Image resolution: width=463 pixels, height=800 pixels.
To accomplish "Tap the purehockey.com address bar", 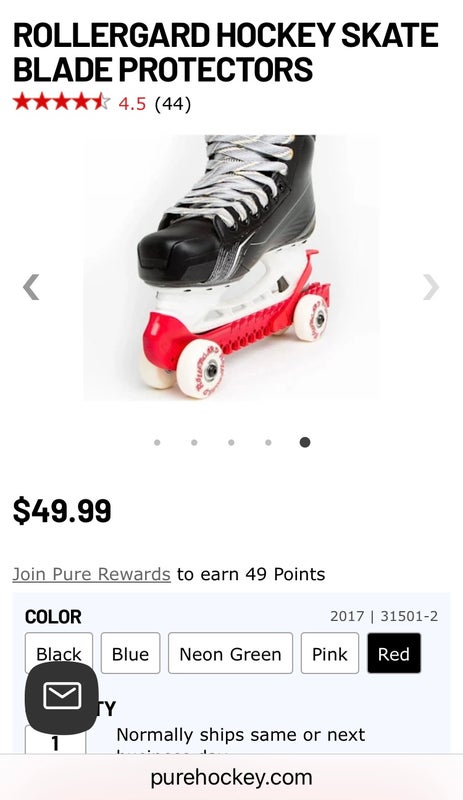I will coord(231,778).
